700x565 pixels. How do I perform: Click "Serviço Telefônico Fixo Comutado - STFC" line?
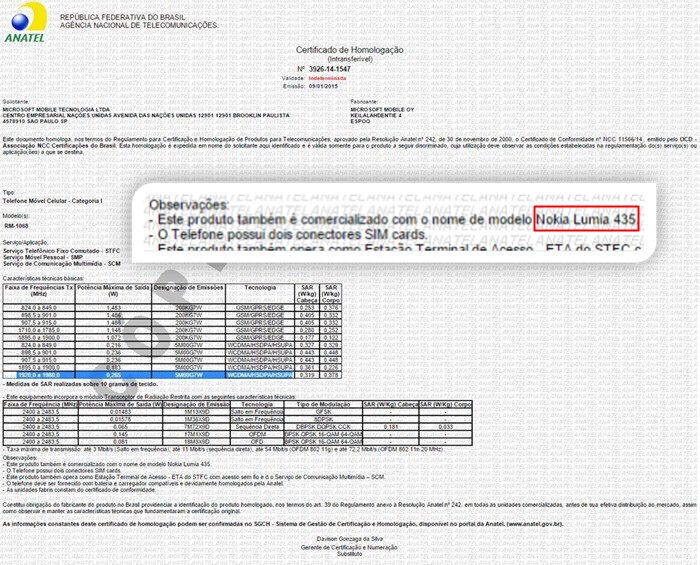62,251
